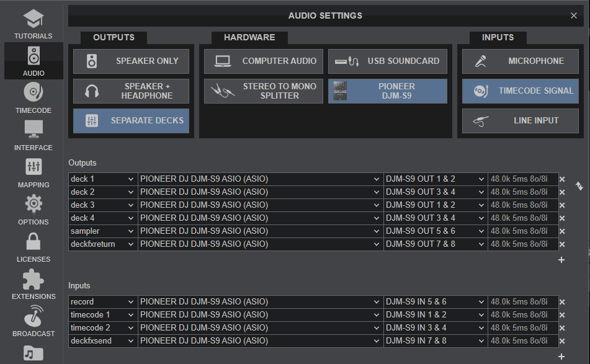Screen dimensions: 590x364
Task: Remove the deck 3 output row
Action: [562, 205]
